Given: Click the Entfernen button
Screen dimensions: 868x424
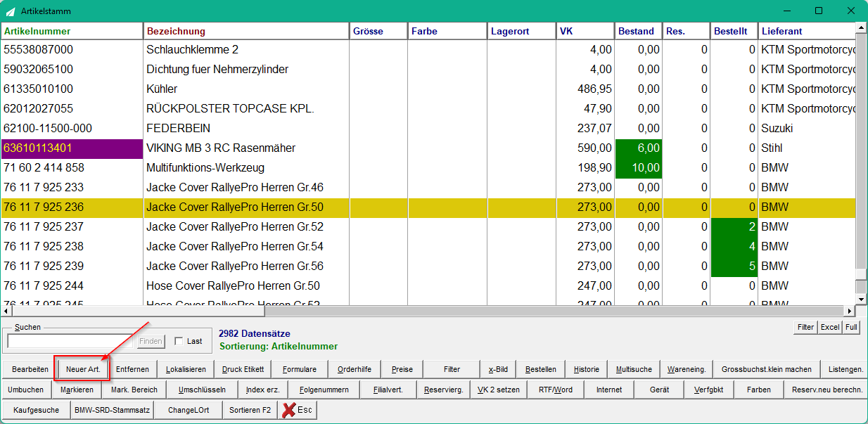Looking at the screenshot, I should (132, 369).
